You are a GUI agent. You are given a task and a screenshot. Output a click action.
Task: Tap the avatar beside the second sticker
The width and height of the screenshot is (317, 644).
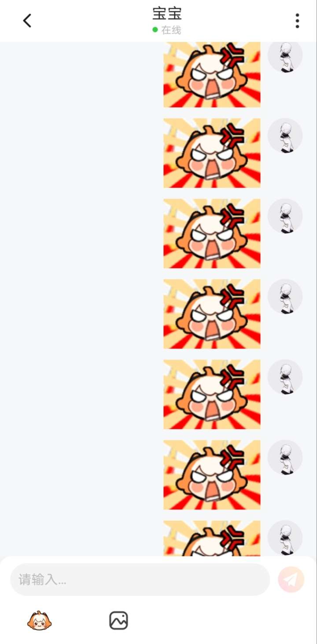click(x=285, y=135)
